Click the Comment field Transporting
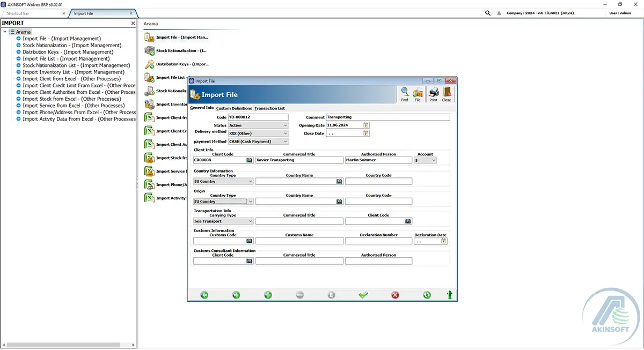644x350 pixels. click(x=387, y=117)
